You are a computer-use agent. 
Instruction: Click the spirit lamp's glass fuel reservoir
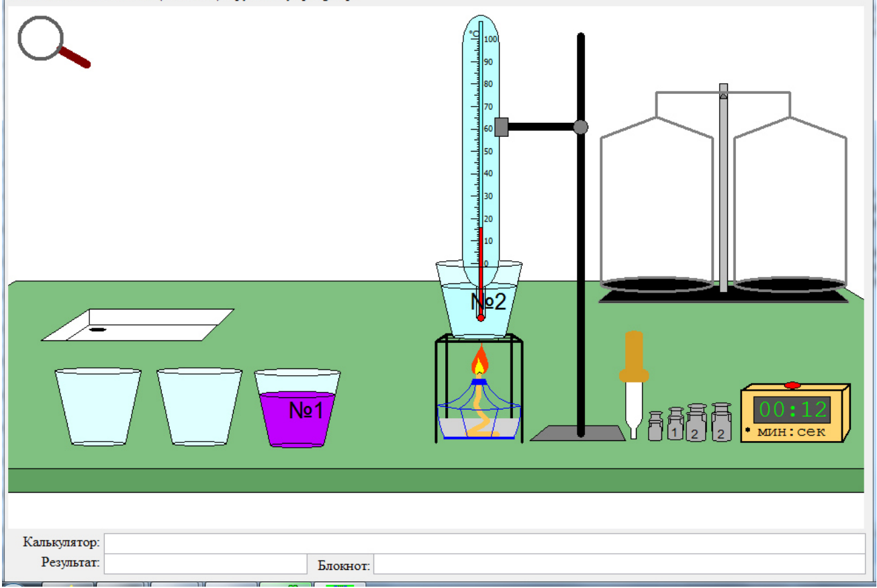479,420
